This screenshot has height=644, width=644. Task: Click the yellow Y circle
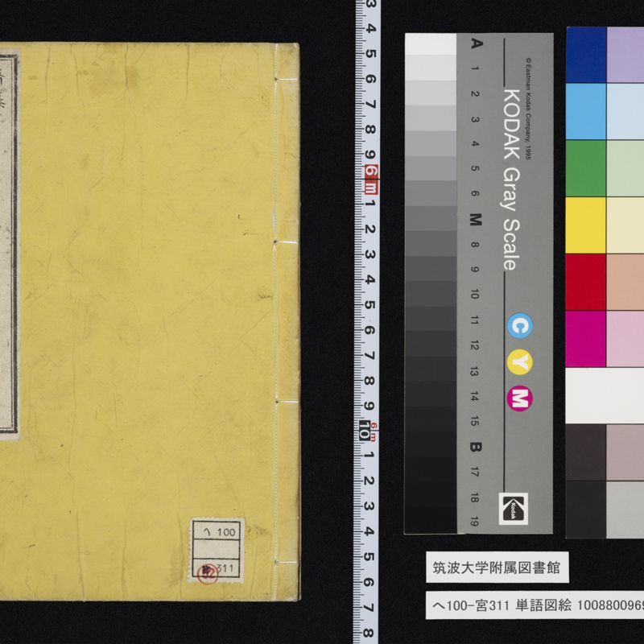tap(518, 362)
